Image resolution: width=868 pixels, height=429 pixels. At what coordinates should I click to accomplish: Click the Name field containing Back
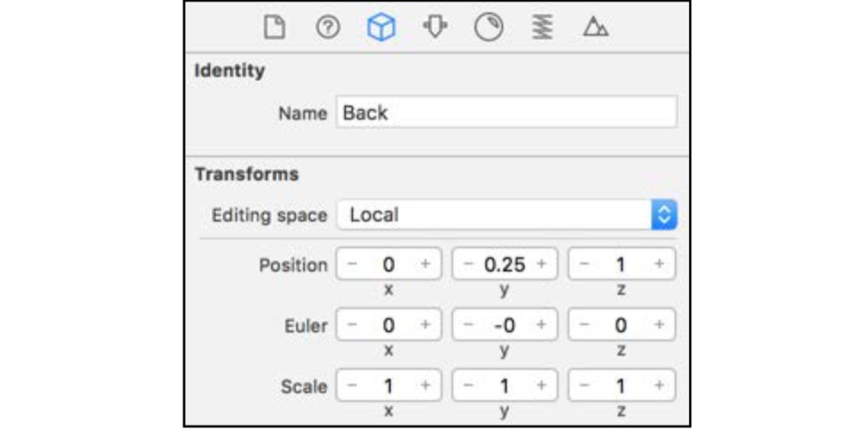coord(507,113)
